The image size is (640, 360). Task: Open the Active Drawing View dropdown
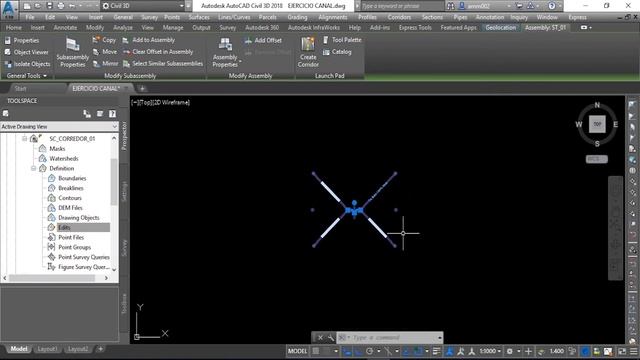[59, 127]
